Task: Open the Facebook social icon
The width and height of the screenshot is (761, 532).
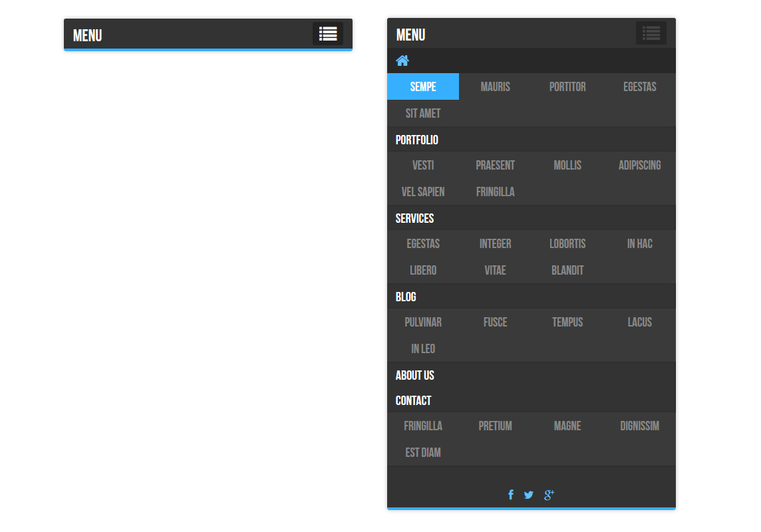Action: coord(510,495)
